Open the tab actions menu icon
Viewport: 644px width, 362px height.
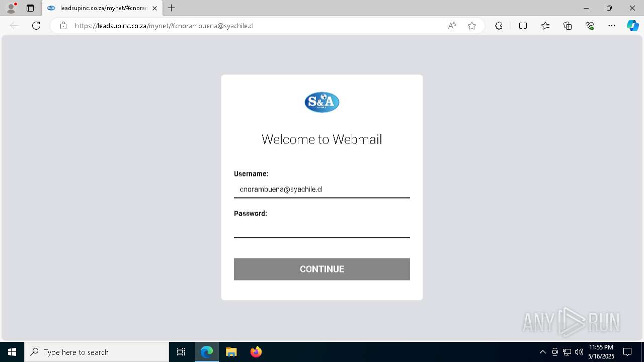pyautogui.click(x=30, y=8)
